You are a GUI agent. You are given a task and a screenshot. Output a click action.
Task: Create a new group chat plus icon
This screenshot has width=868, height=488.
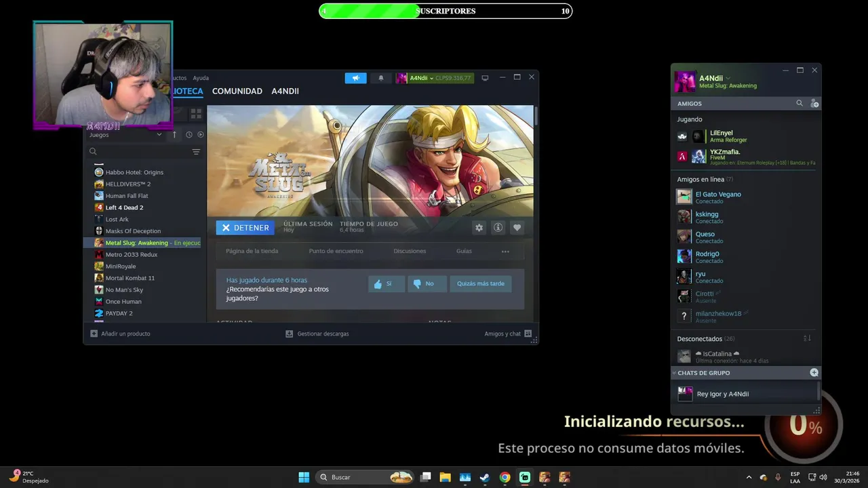814,373
